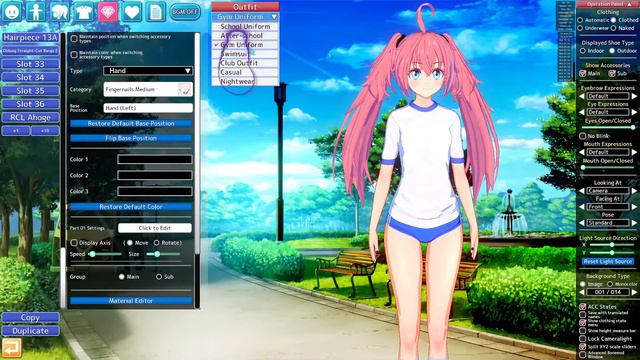Next Eye Expressions arrow
The height and width of the screenshot is (360, 640).
pos(634,112)
